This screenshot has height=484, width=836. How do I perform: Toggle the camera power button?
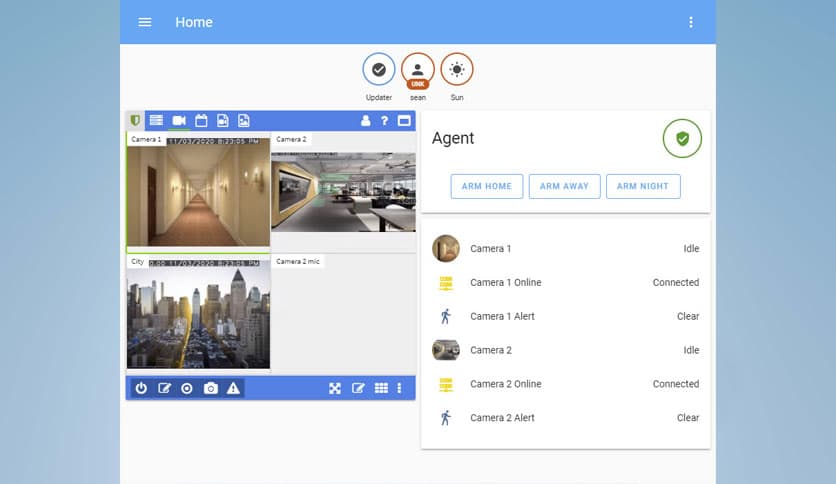[x=141, y=388]
